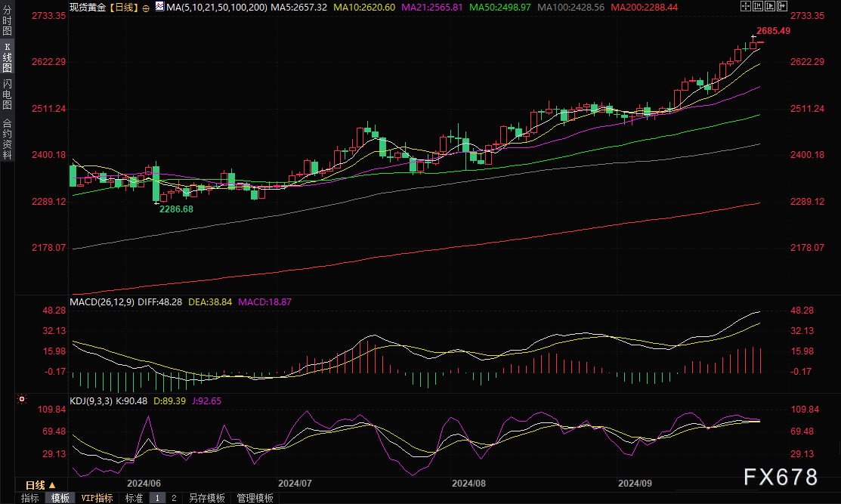Screen dimensions: 841x504
Task: Open the 合约资料 side tab
Action: point(7,138)
